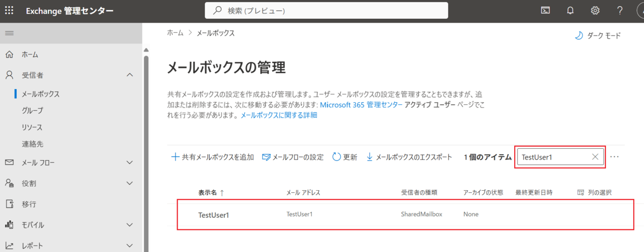Sort by display name ascending arrow
The width and height of the screenshot is (644, 252).
(222, 192)
